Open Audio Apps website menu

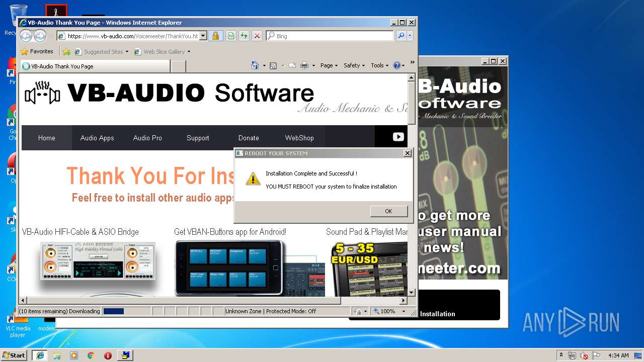tap(97, 138)
